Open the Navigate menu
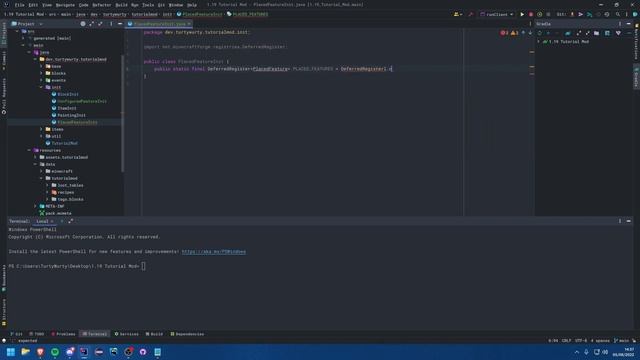 point(65,5)
